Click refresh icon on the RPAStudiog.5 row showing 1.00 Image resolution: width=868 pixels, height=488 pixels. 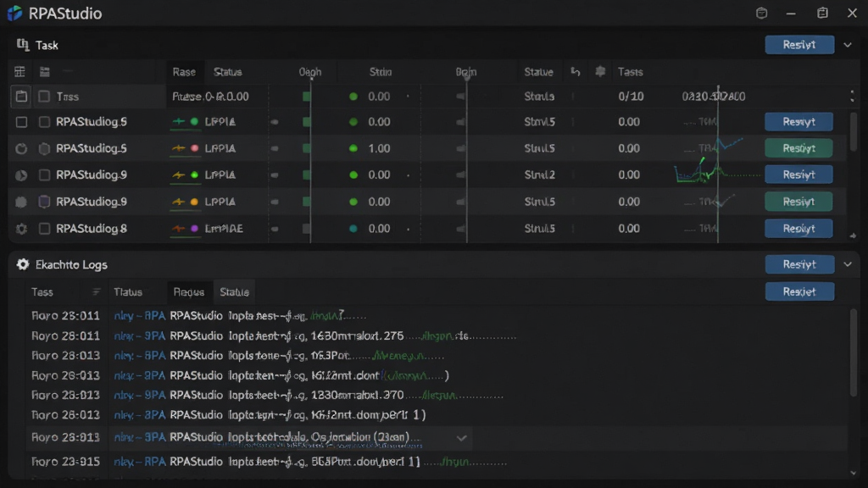[21, 148]
